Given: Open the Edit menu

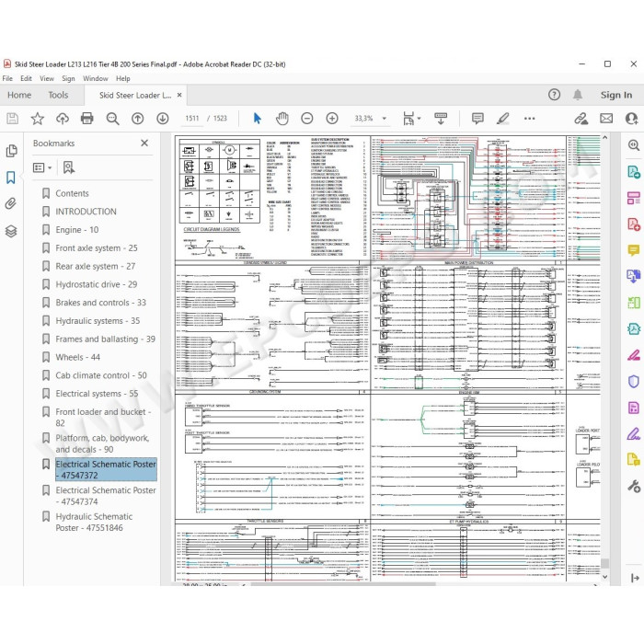Looking at the screenshot, I should coord(26,78).
